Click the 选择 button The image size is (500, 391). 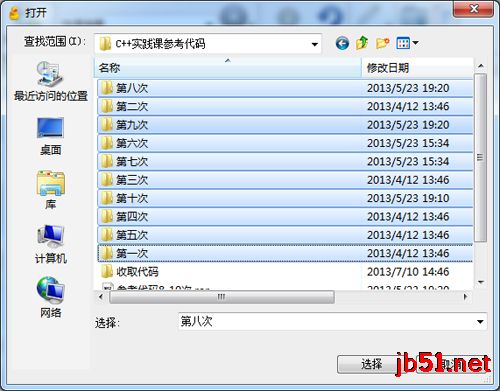pyautogui.click(x=372, y=364)
